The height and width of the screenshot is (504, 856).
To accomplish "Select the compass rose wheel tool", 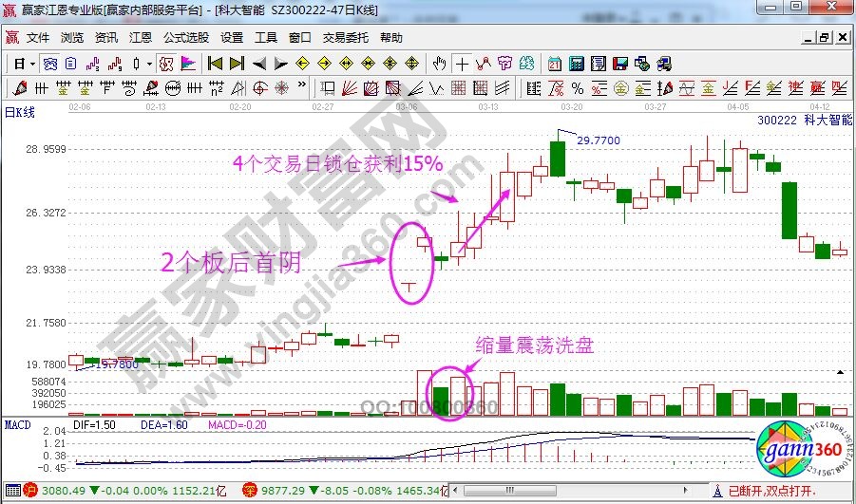I will 282,88.
